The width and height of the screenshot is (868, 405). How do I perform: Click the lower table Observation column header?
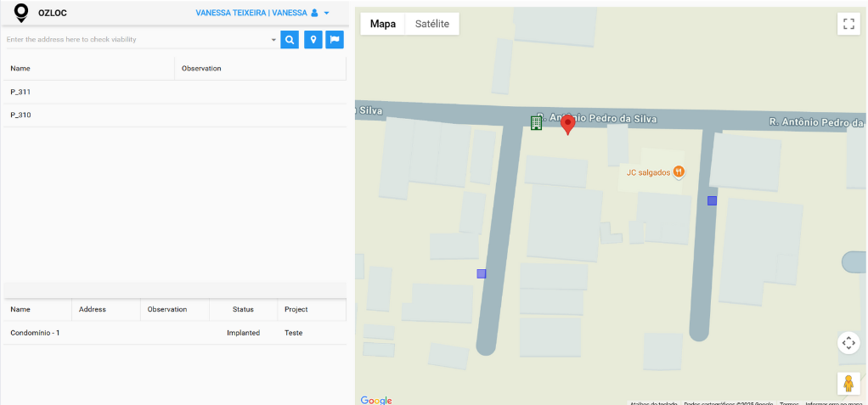(175, 309)
